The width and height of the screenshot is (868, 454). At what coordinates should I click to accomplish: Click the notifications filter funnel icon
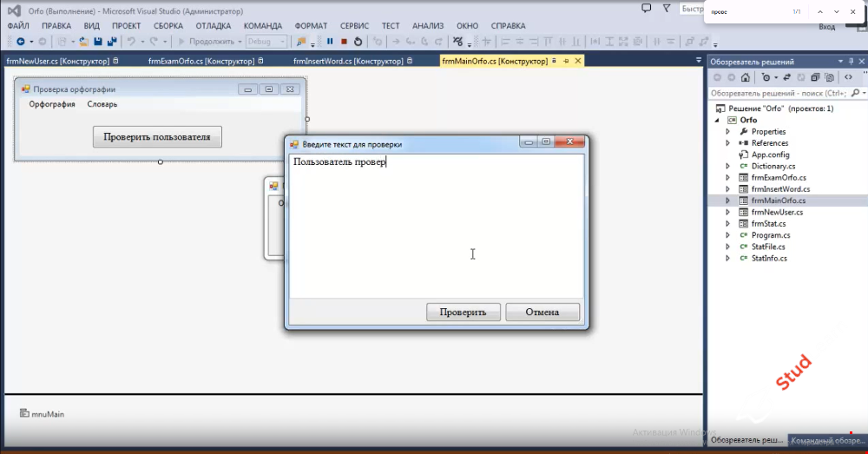[x=667, y=9]
